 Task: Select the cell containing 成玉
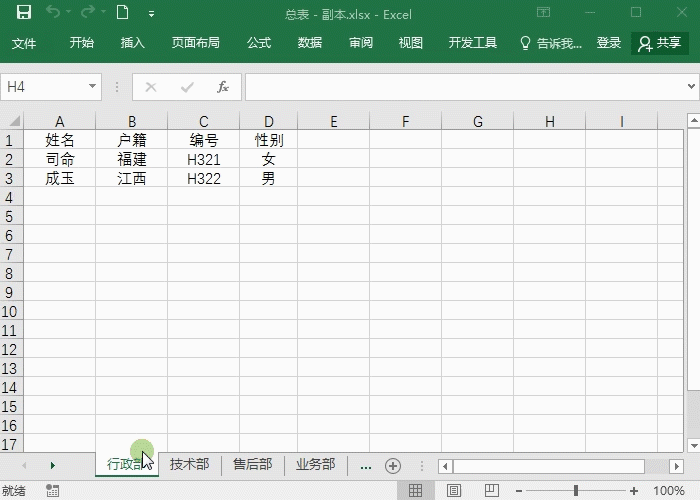click(x=59, y=178)
